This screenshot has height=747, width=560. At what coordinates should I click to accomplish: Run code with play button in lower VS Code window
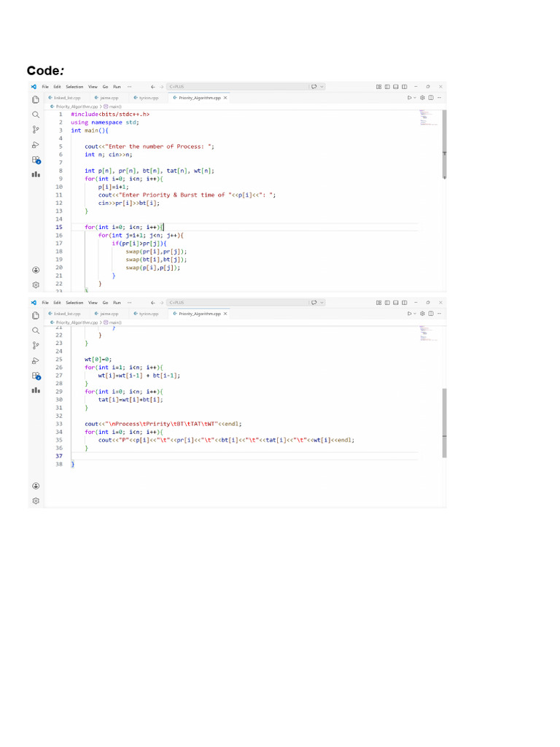pyautogui.click(x=409, y=314)
